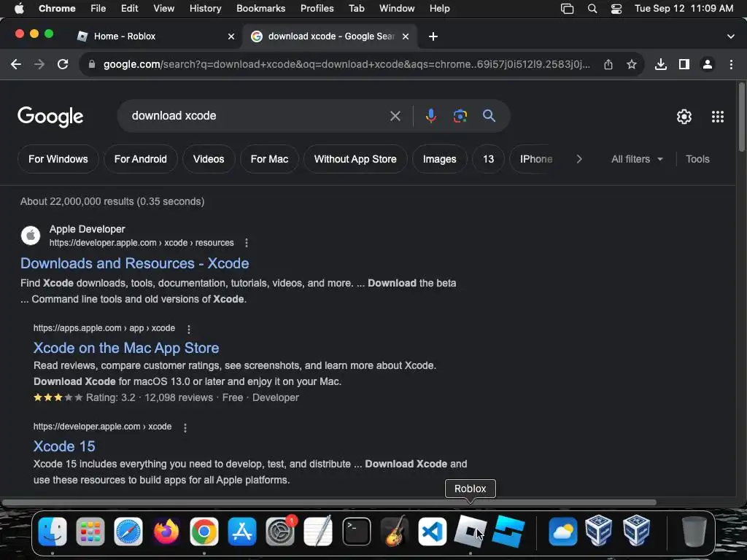Open the Window menu

pyautogui.click(x=397, y=9)
